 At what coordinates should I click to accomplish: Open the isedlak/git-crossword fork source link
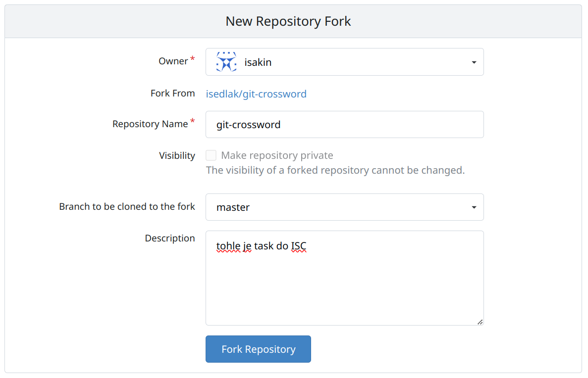(256, 94)
